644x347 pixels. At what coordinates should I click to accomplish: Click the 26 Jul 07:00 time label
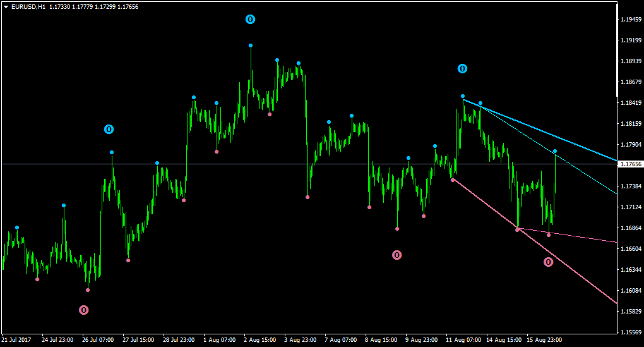98,340
